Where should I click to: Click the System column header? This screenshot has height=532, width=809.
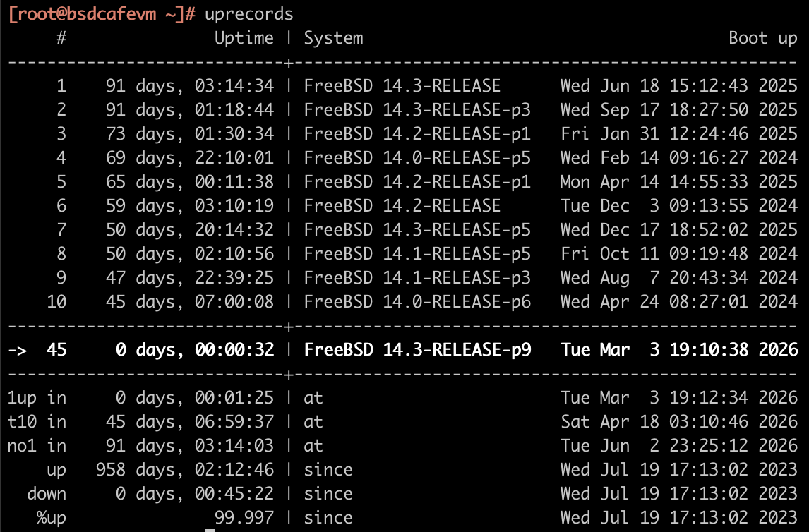click(333, 38)
